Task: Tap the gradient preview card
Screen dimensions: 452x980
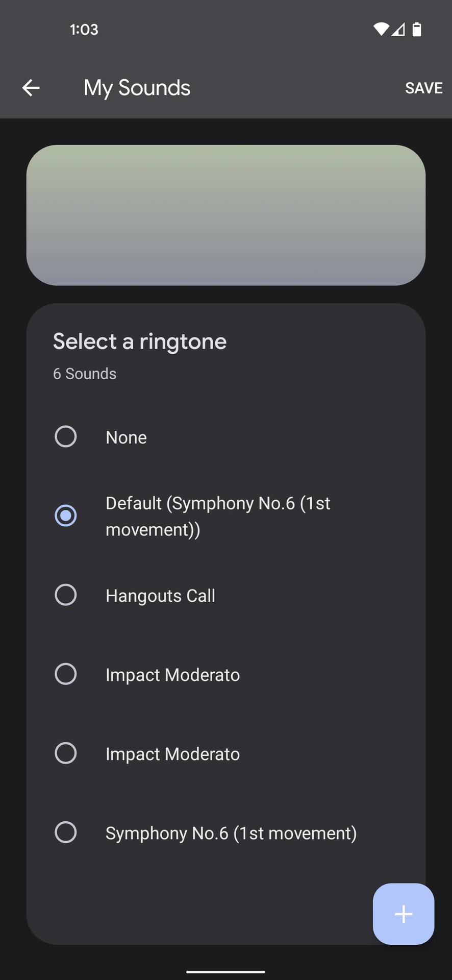Action: tap(226, 215)
